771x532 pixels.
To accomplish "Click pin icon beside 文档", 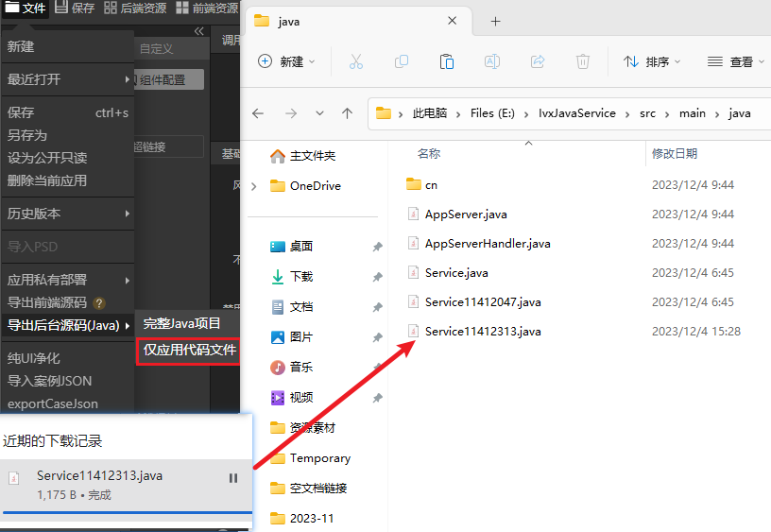I will click(x=377, y=307).
